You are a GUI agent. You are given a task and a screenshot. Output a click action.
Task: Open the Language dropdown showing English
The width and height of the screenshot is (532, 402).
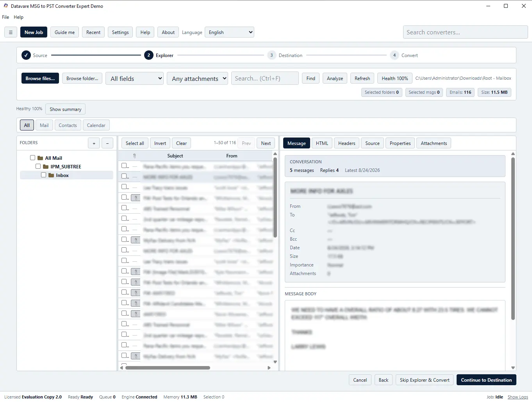click(x=229, y=32)
